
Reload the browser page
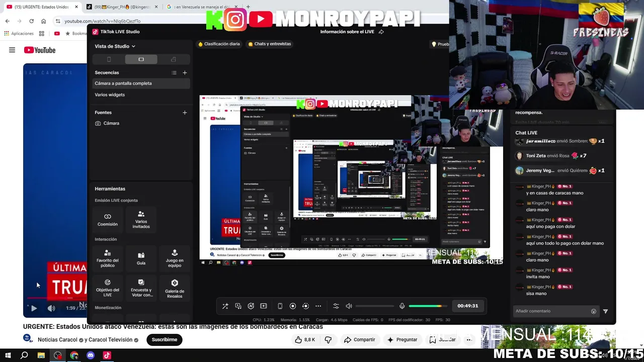pyautogui.click(x=31, y=21)
